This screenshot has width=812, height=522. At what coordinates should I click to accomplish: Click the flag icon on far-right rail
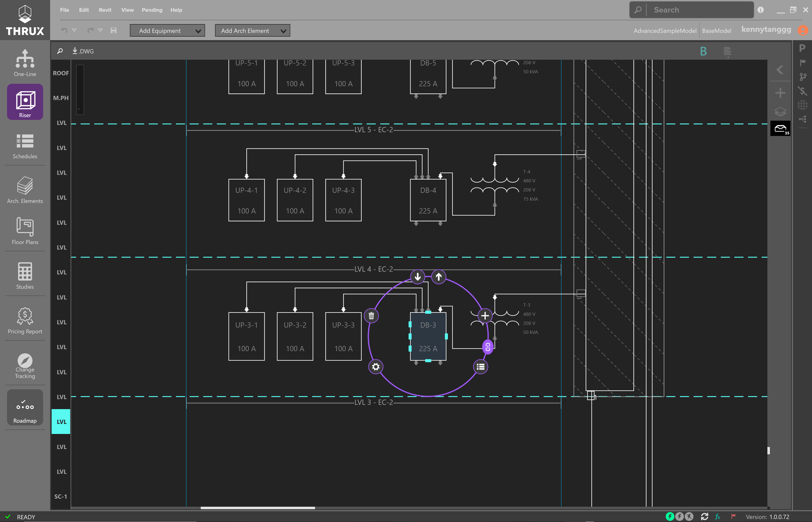[802, 63]
